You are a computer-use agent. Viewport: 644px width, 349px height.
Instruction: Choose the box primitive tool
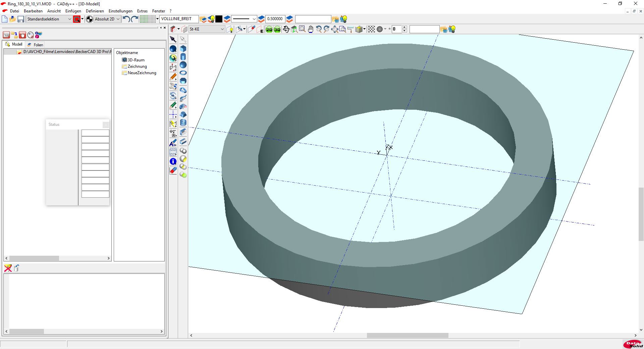tap(183, 49)
